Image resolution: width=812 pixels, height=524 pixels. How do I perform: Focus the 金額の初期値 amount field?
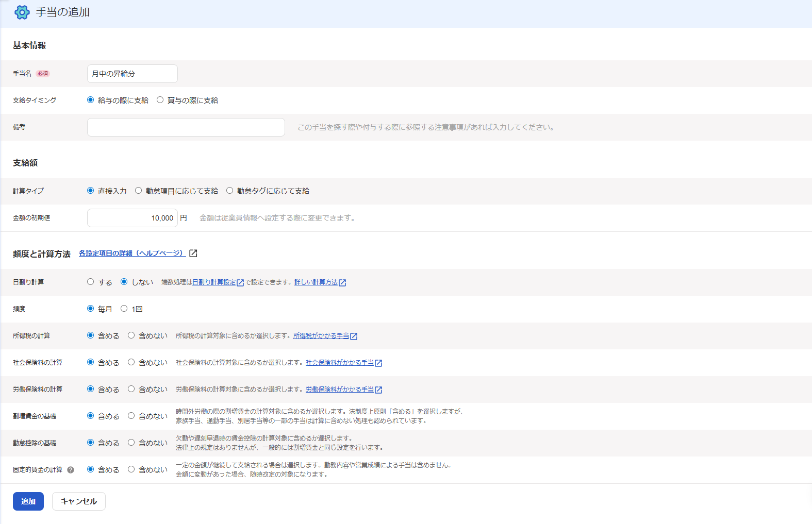tap(132, 218)
